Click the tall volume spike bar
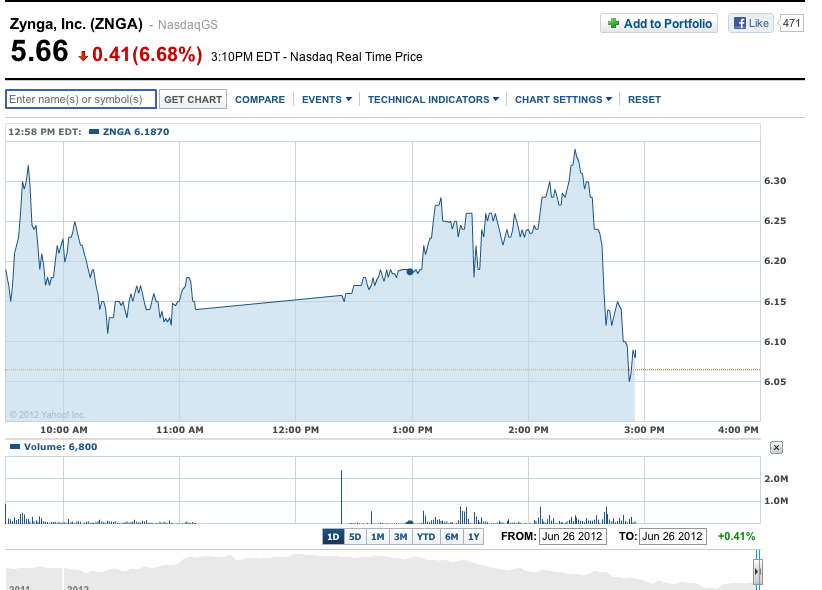This screenshot has height=590, width=822. [341, 497]
